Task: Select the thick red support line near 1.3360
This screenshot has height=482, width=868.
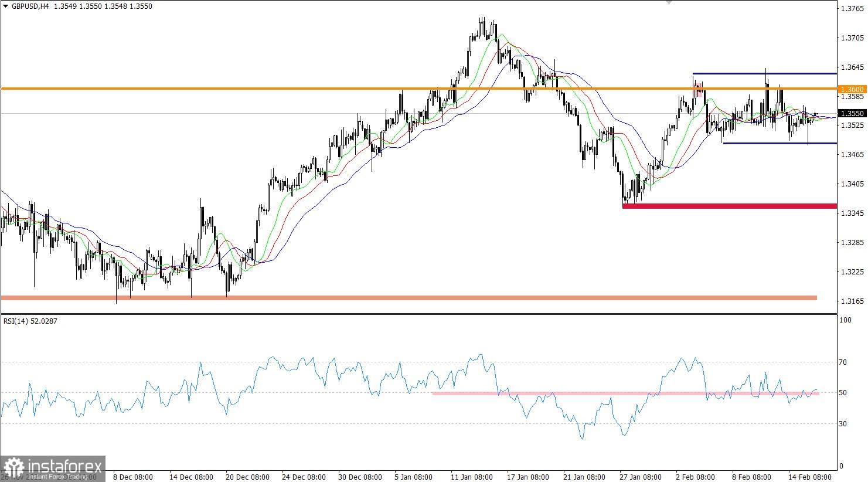Action: (730, 206)
